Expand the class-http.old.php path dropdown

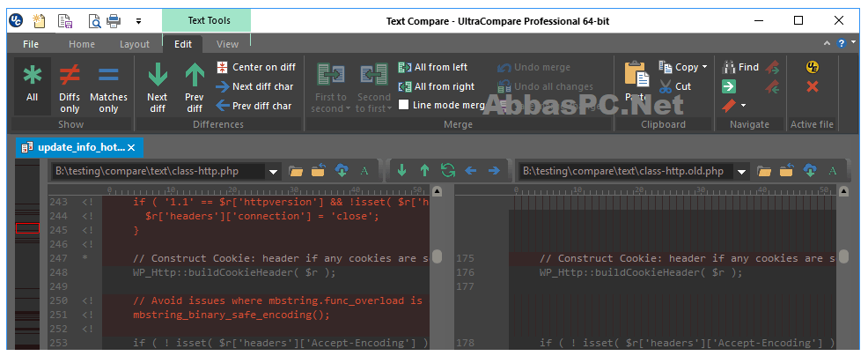click(x=742, y=172)
